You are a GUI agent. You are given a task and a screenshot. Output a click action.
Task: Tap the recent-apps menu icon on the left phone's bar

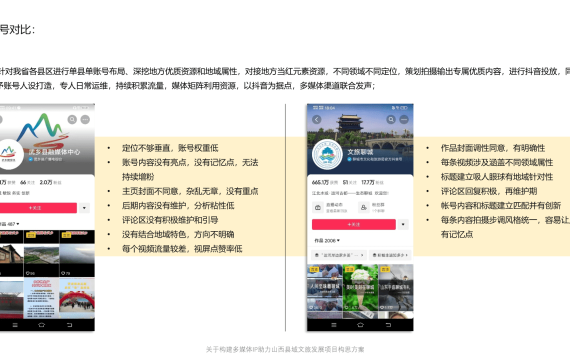tap(15, 325)
